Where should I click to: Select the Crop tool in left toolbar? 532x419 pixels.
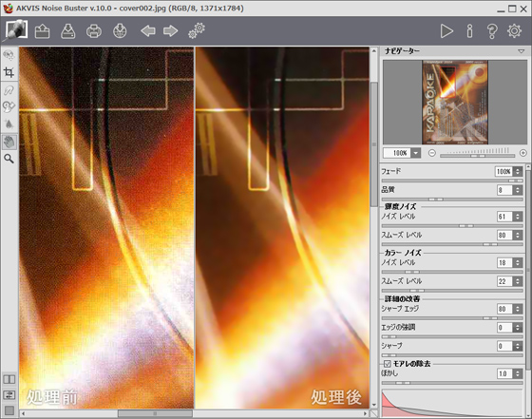[9, 72]
